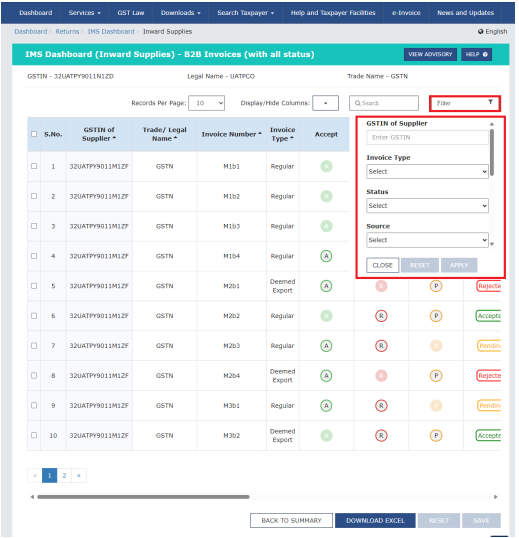Click the horizontal table scrollbar thumb
519x538 pixels.
143,497
